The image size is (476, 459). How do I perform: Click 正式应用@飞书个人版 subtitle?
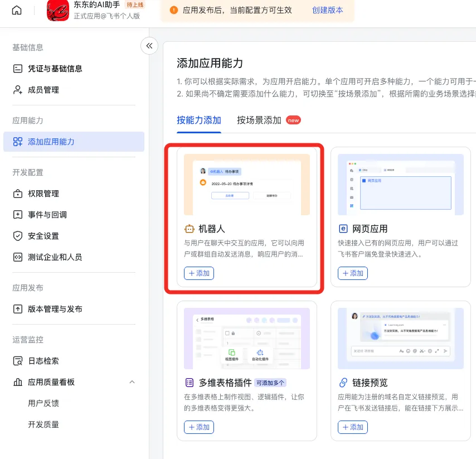click(107, 16)
